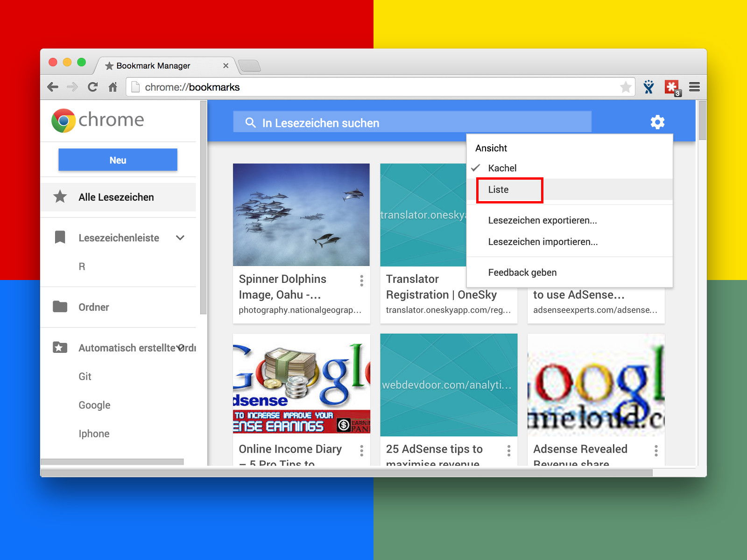Open options for Adsense Revealed bookmark
The width and height of the screenshot is (747, 560).
tap(656, 450)
